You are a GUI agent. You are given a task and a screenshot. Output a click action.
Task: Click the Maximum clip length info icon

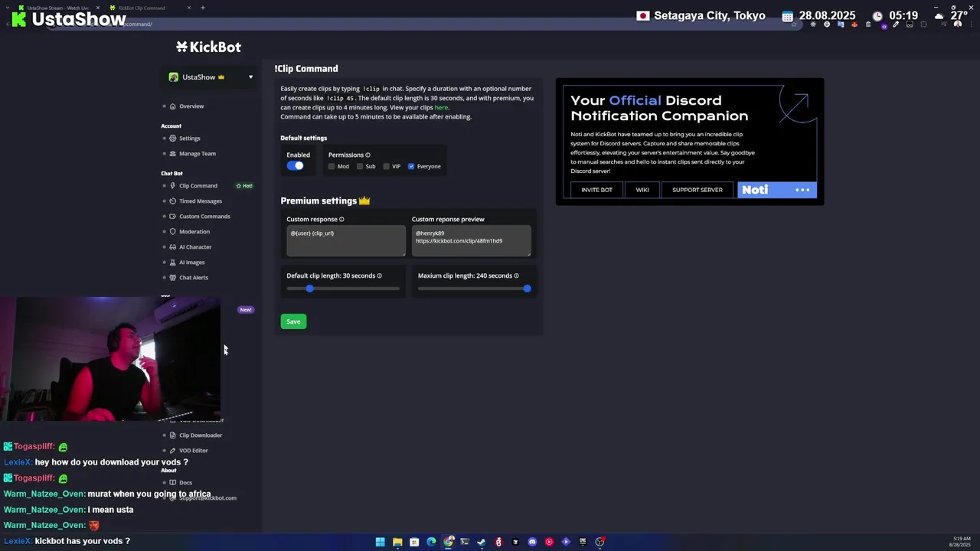click(516, 276)
